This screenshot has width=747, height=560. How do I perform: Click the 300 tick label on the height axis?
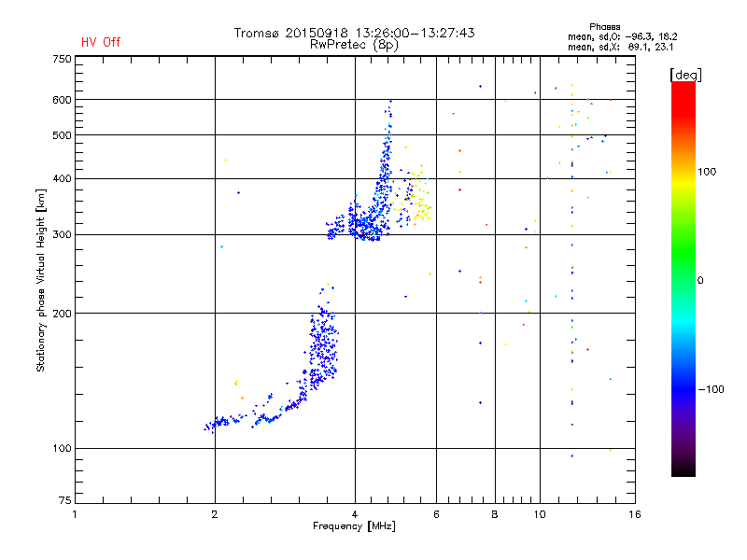coord(62,234)
